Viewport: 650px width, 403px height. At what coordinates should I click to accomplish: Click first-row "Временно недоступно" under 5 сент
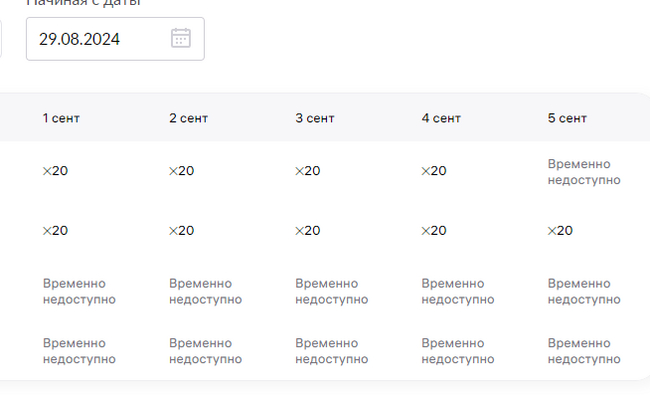[584, 172]
